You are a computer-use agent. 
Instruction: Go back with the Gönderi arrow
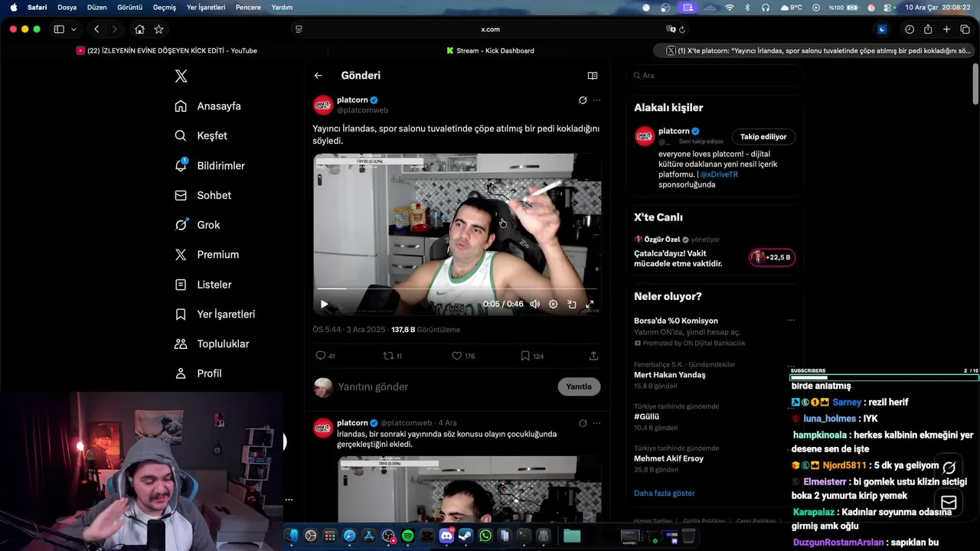(x=318, y=76)
